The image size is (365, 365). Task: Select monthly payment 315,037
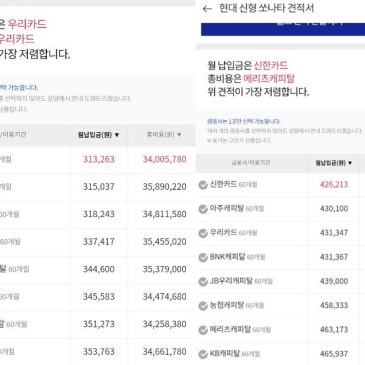pyautogui.click(x=99, y=187)
